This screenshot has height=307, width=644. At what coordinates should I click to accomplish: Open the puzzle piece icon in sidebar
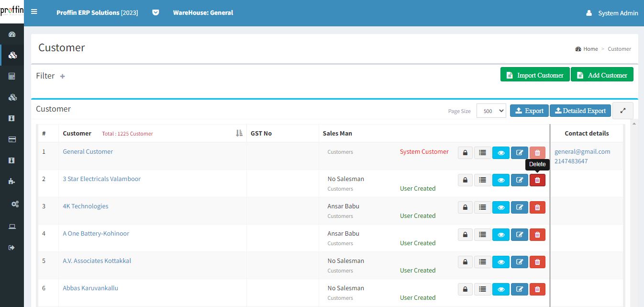tap(12, 182)
